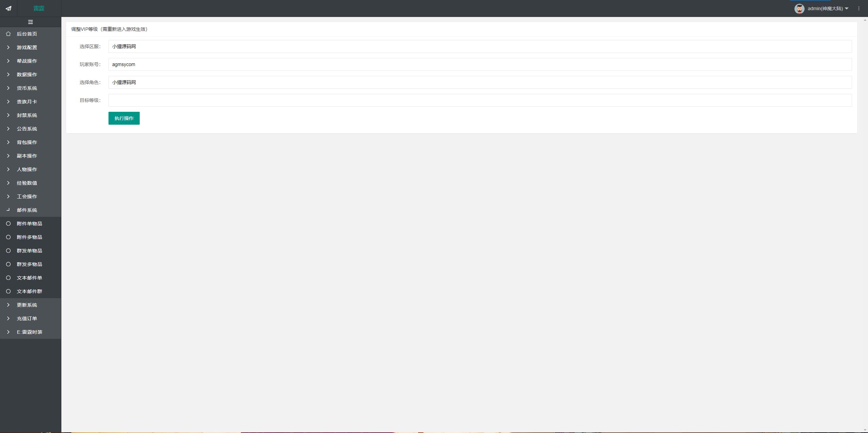
Task: Expand the 货币系统 section
Action: point(31,88)
